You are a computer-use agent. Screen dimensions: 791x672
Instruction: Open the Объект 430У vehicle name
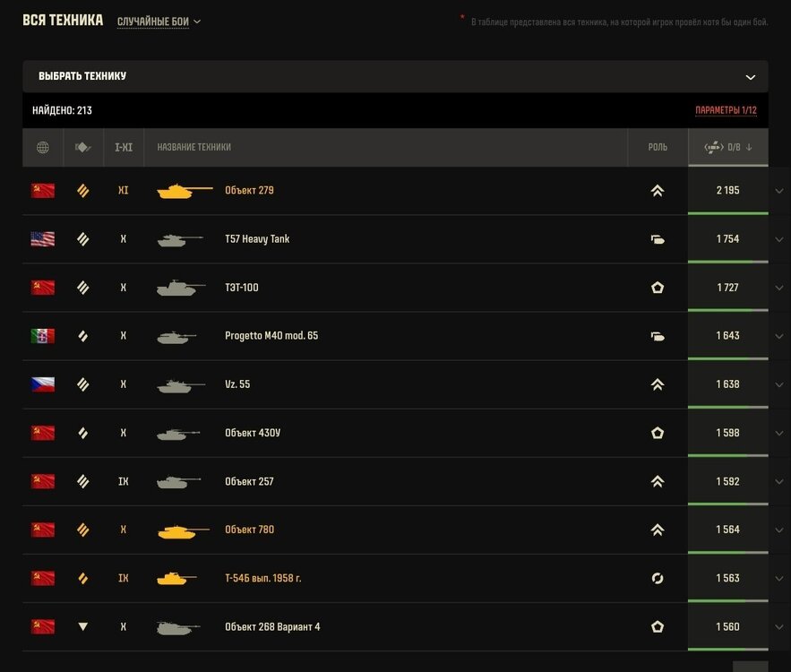(x=253, y=433)
